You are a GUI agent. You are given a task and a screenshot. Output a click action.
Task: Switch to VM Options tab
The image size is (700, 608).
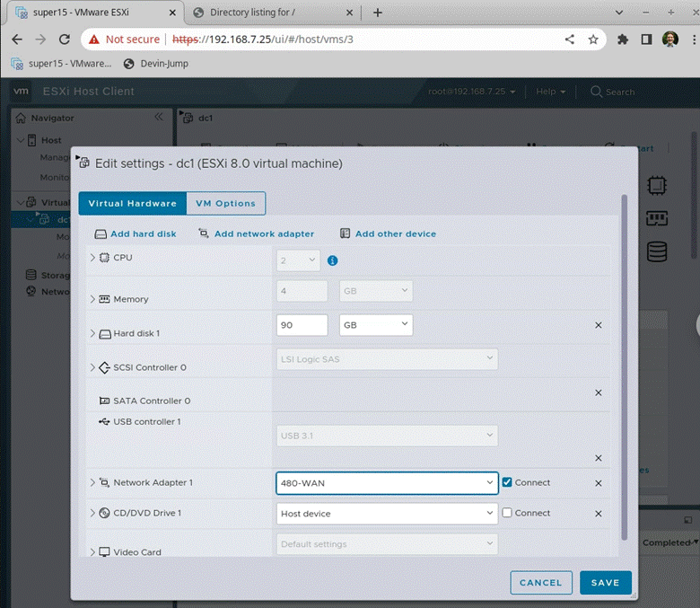(x=226, y=203)
